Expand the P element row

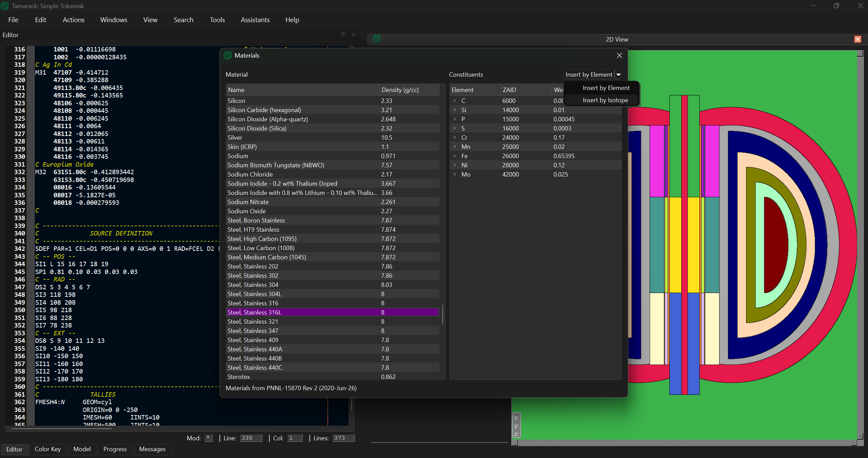coord(455,119)
